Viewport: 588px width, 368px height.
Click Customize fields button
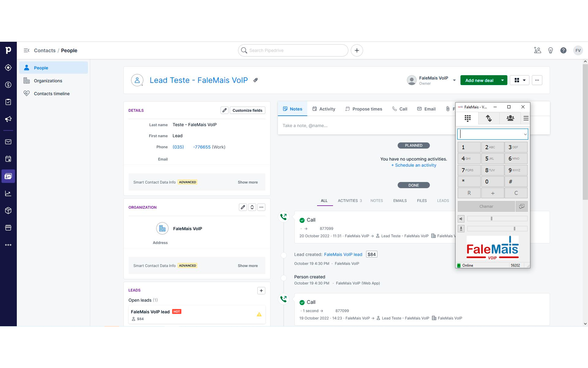coord(247,110)
